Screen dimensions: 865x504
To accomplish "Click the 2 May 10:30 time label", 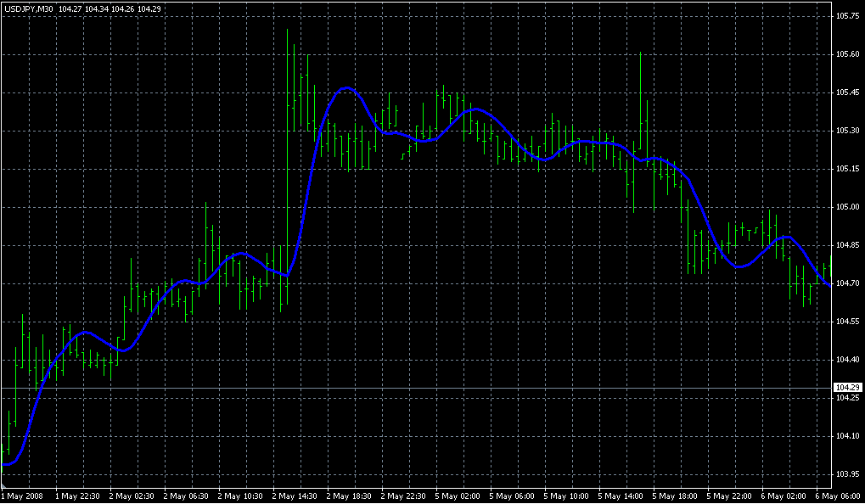I will pyautogui.click(x=240, y=496).
